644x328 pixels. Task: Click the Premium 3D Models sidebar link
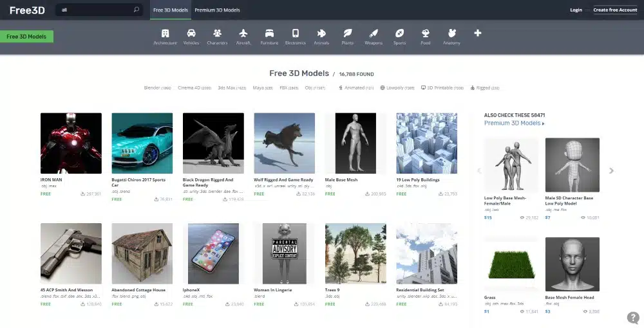[x=514, y=123]
